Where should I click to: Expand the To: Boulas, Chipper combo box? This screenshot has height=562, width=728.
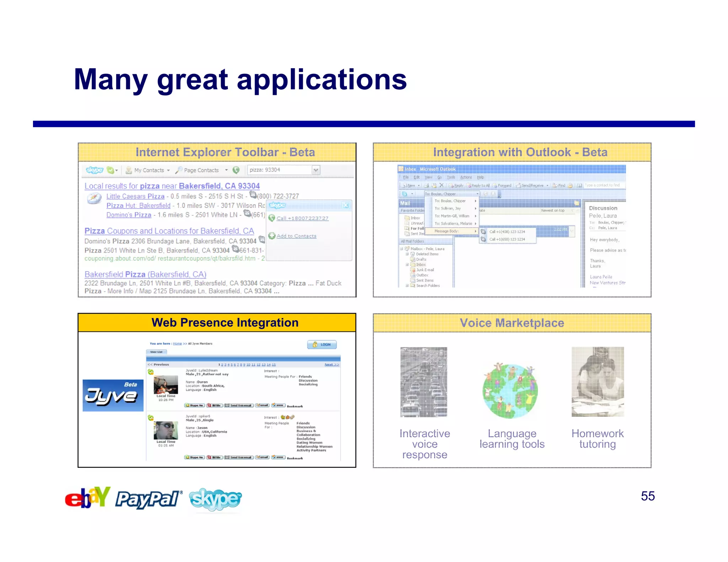(477, 194)
